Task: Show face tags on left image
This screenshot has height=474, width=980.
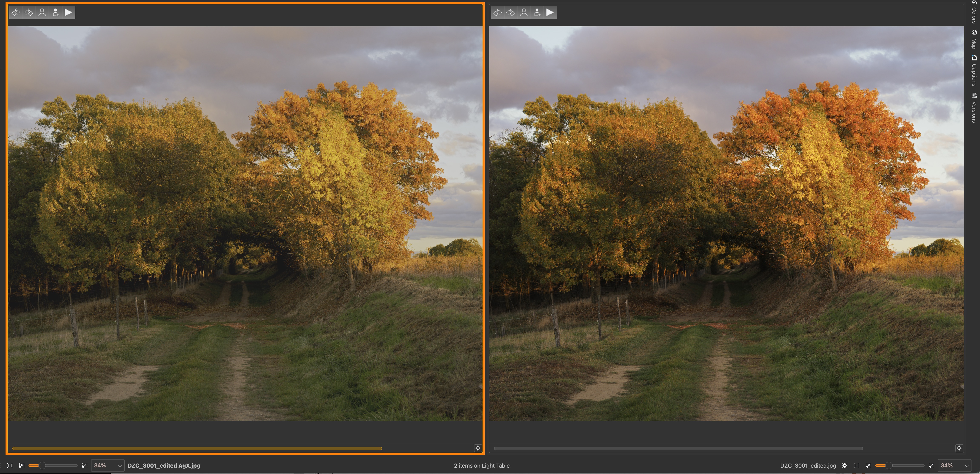Action: [42, 13]
